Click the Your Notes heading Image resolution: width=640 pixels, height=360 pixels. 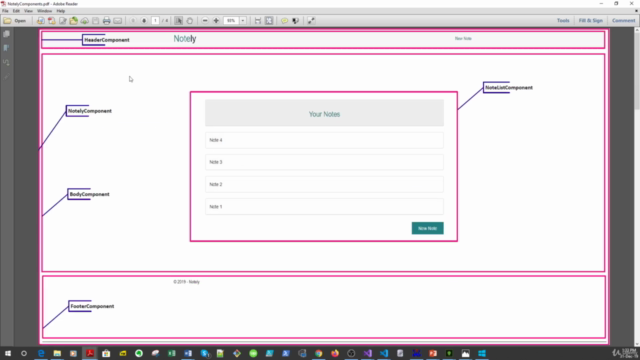[x=324, y=114]
